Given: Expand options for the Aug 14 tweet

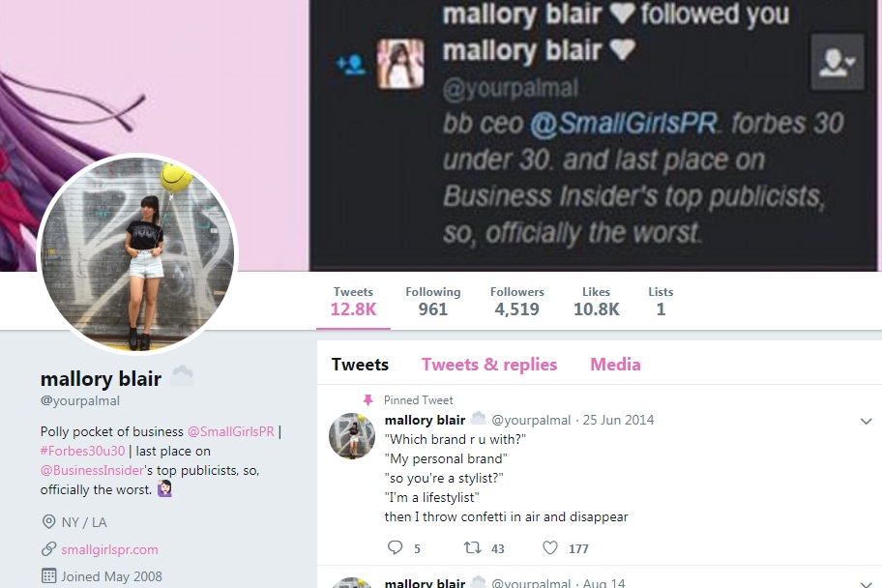Looking at the screenshot, I should click(867, 584).
